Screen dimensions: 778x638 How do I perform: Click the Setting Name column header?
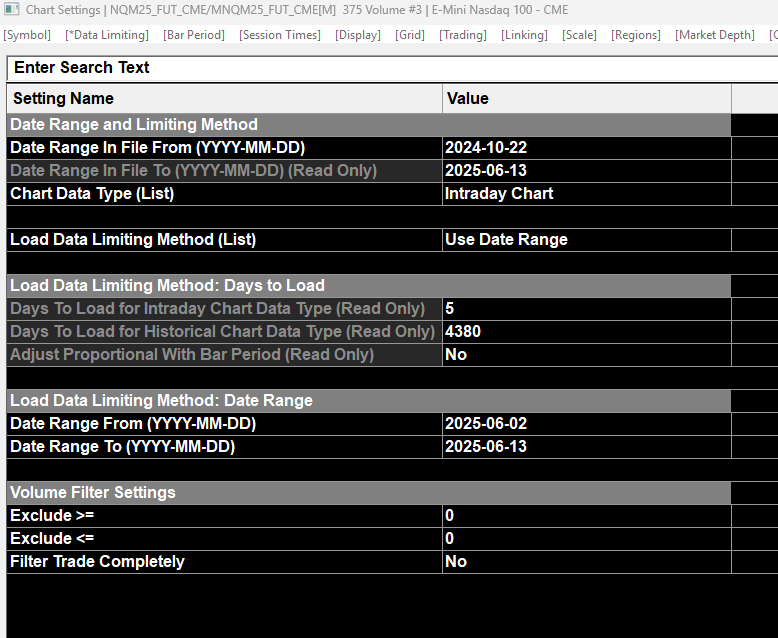225,99
